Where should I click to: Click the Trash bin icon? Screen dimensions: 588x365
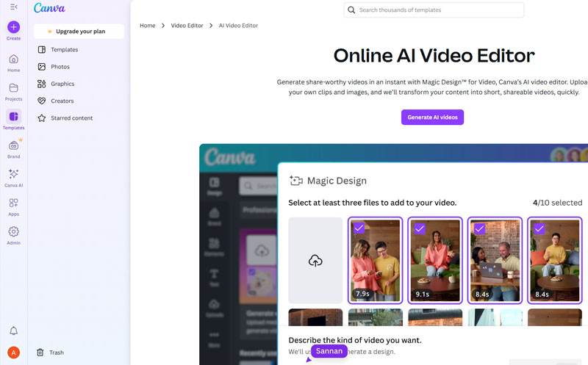click(x=40, y=353)
